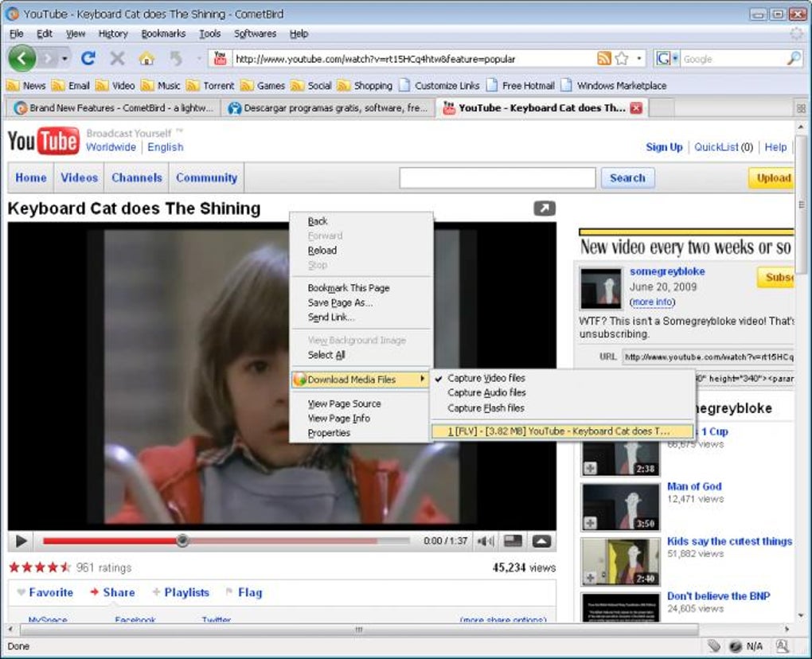
Task: Add 2:38 video to QuickList plus icon
Action: pos(590,469)
